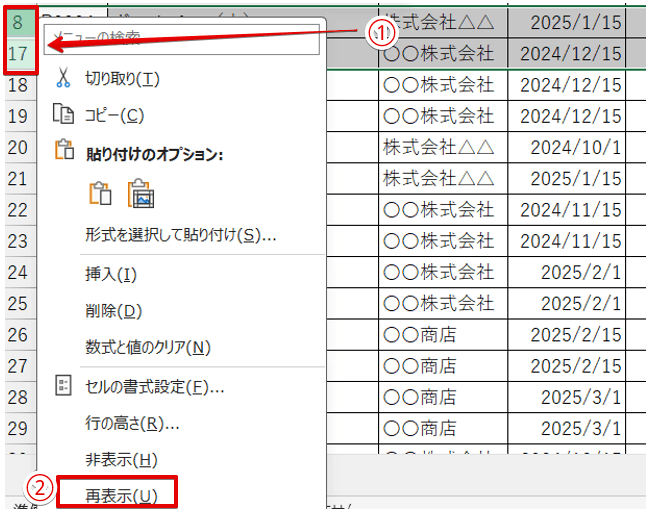Viewport: 646px width, 515px height.
Task: Click cell ○○商店 in row 27
Action: 443,366
